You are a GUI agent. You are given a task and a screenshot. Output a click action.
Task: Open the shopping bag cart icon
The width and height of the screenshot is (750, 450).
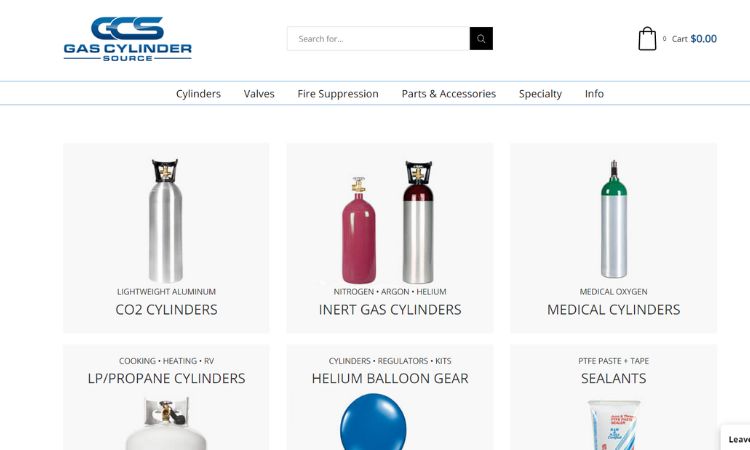click(x=647, y=38)
